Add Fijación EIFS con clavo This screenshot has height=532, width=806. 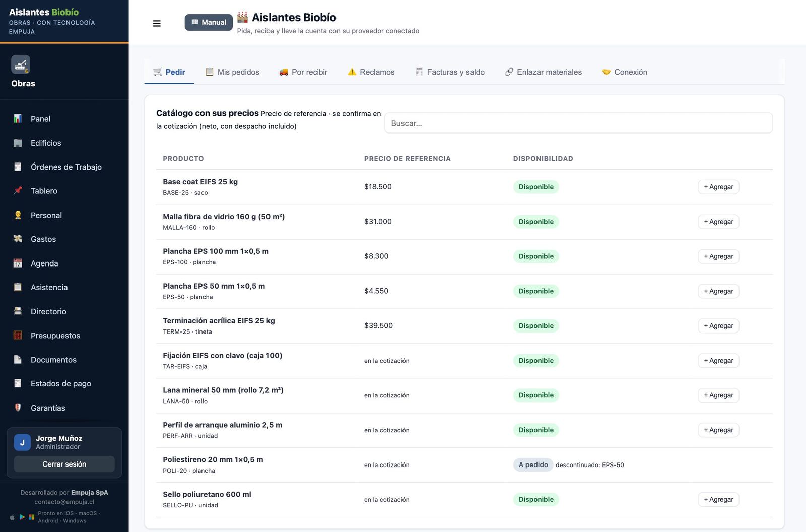point(718,361)
